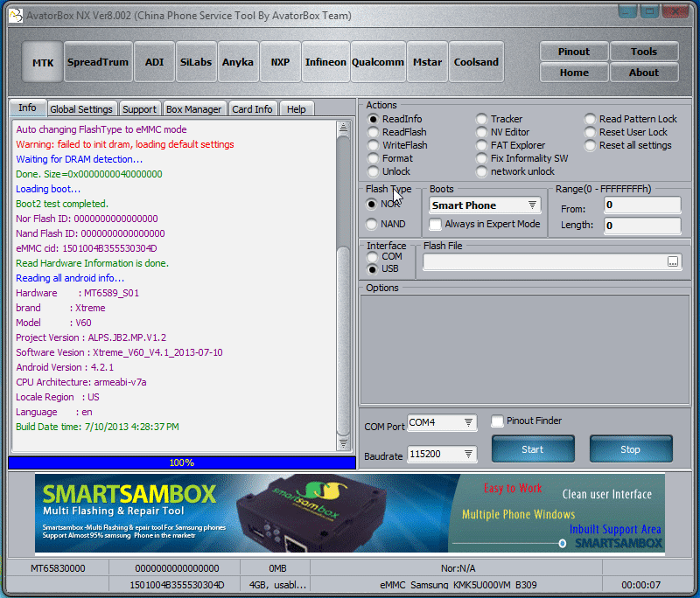Switch to the Support tab
Image resolution: width=700 pixels, height=598 pixels.
click(139, 109)
